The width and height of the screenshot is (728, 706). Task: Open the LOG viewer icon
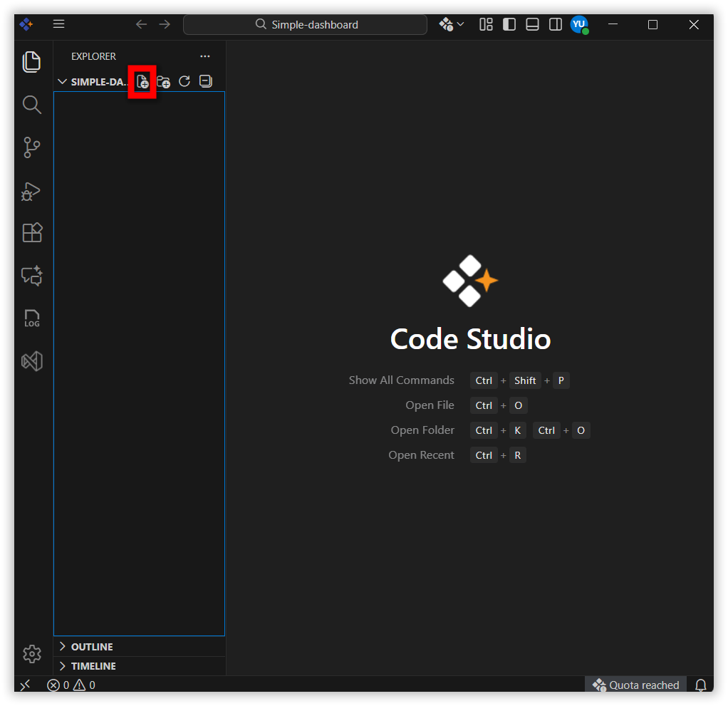[x=31, y=318]
